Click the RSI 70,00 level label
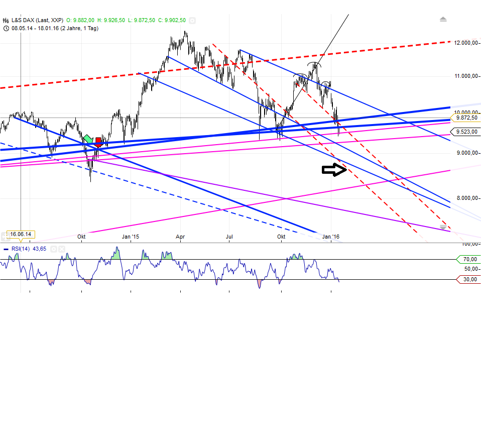Image resolution: width=481 pixels, height=448 pixels. coord(469,260)
